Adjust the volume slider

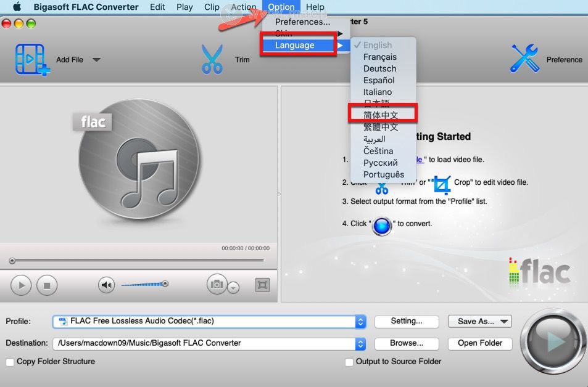tap(145, 284)
